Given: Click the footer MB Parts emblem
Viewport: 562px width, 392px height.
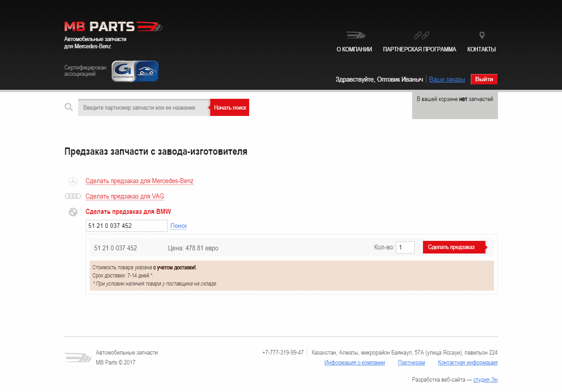Looking at the screenshot, I should pyautogui.click(x=78, y=357).
